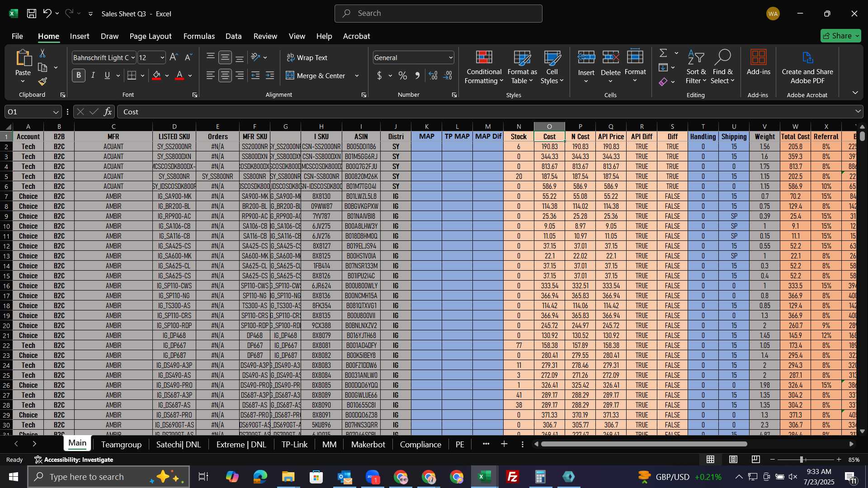Image resolution: width=868 pixels, height=488 pixels.
Task: Open the Teamgroup sheet tab
Action: point(121,445)
